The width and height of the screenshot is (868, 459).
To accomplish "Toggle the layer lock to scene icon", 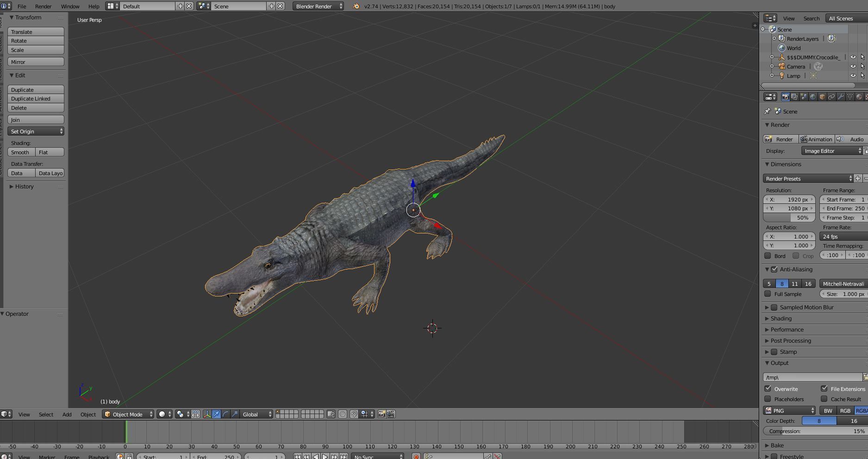I will [331, 414].
